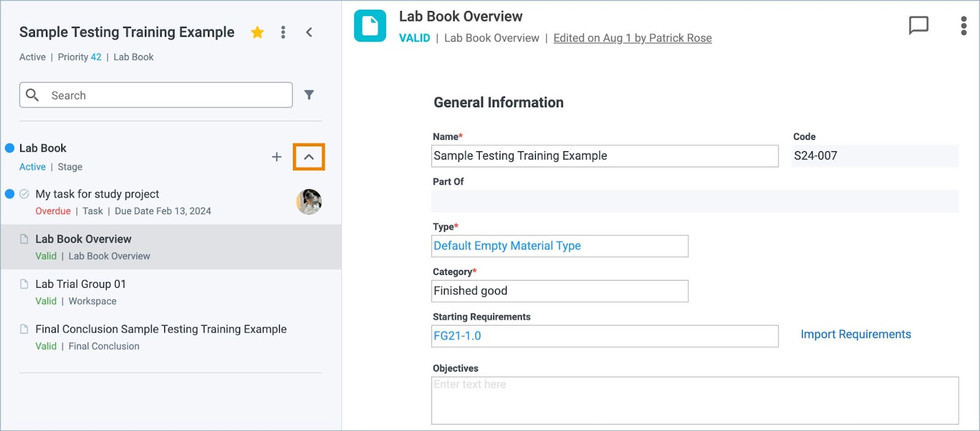Click Priority 42 value
The image size is (980, 431).
pos(96,57)
